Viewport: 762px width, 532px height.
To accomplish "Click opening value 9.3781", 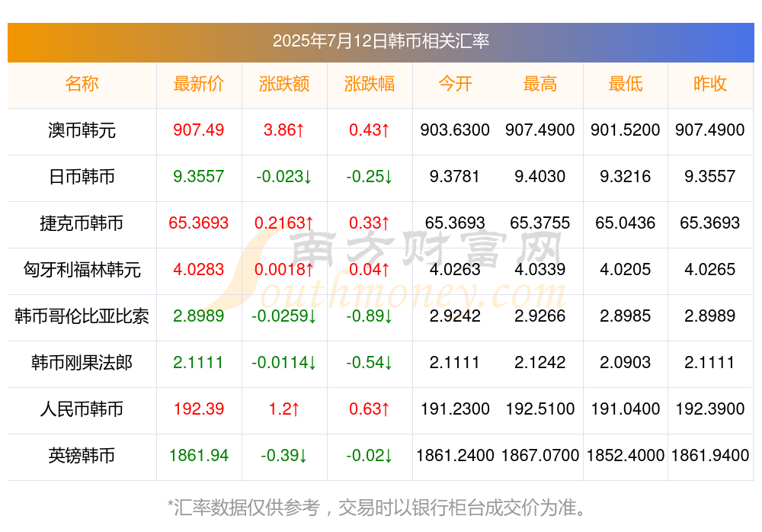I will (x=455, y=176).
